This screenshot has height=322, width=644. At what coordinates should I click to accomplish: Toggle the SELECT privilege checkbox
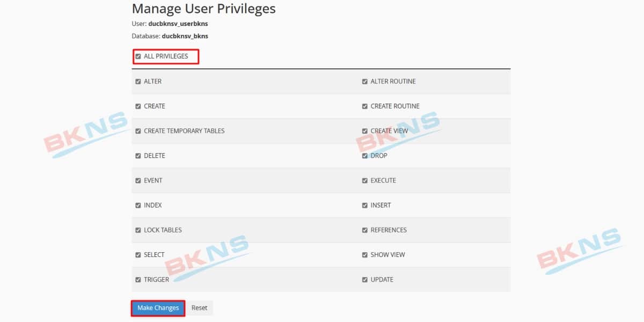point(138,254)
